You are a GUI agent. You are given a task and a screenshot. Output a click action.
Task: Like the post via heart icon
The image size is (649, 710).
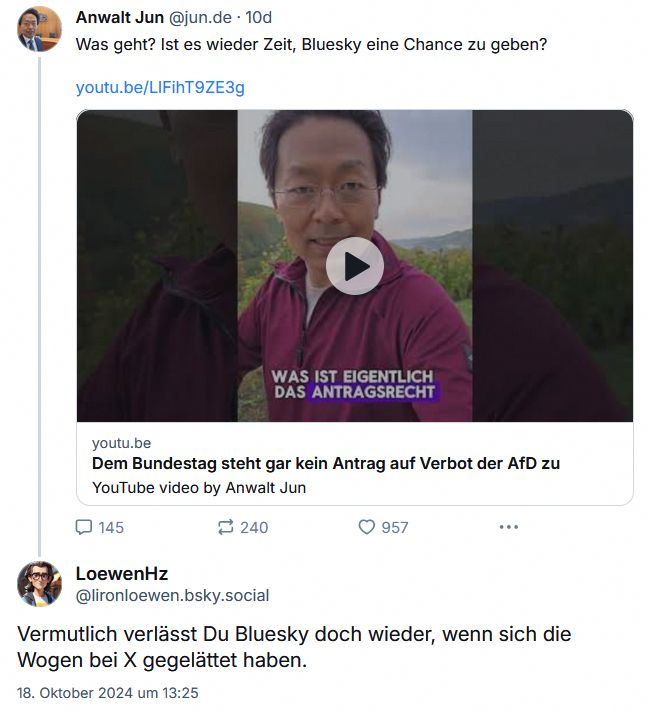click(366, 527)
